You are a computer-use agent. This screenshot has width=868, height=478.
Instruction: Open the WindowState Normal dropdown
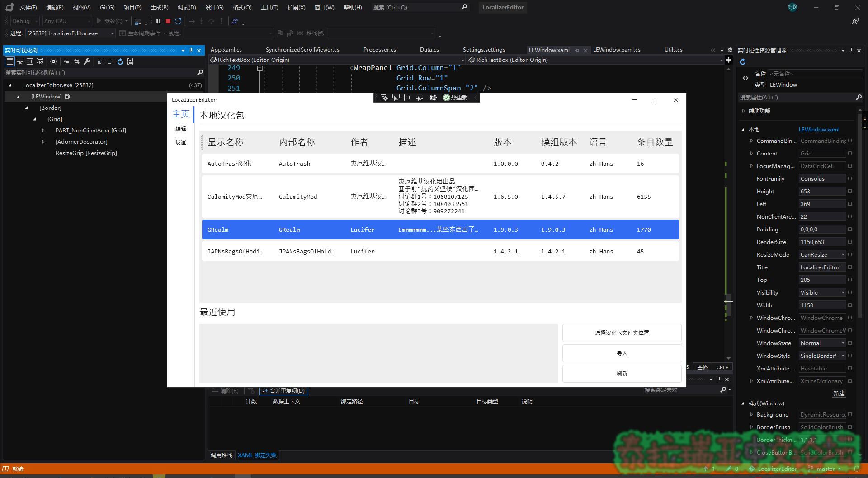(822, 343)
